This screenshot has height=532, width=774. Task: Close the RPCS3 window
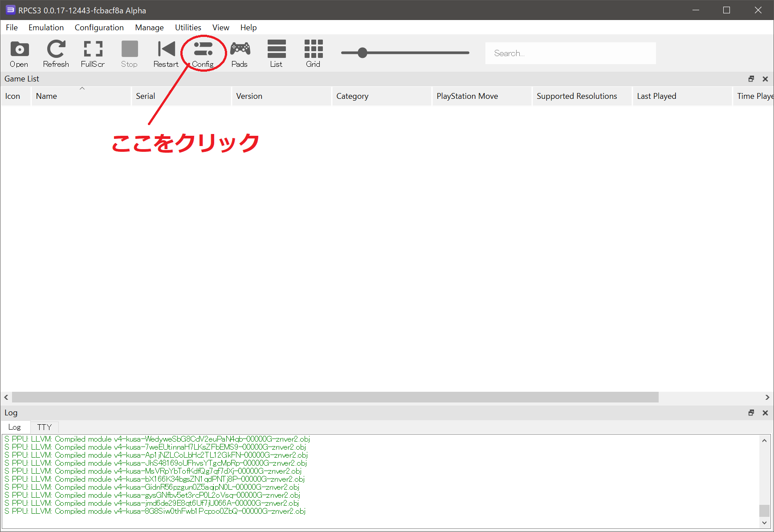click(x=758, y=10)
